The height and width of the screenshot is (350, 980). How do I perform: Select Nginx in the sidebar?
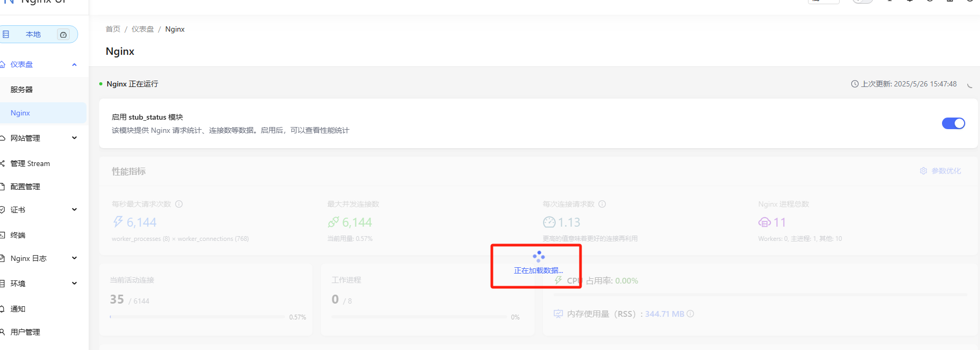(43, 113)
